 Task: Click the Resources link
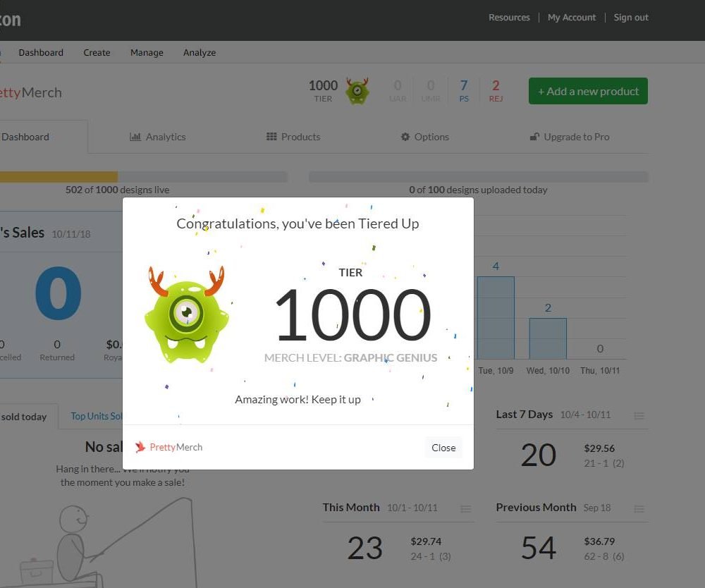pyautogui.click(x=509, y=17)
